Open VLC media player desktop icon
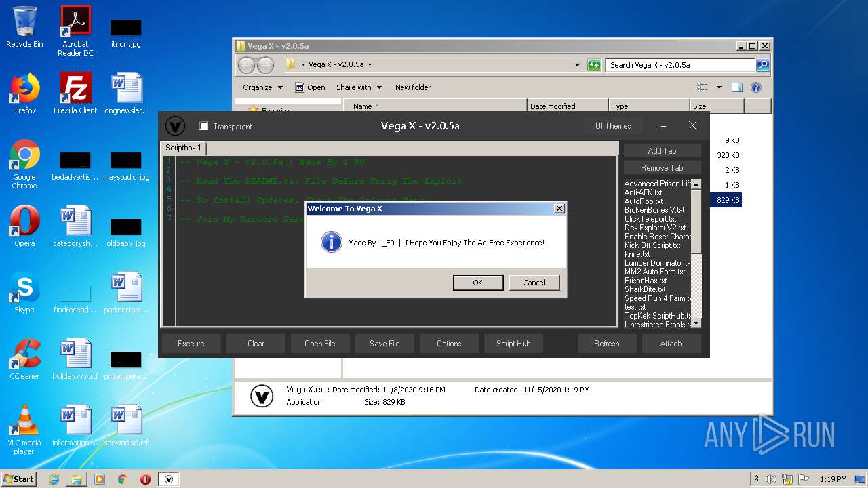The image size is (868, 488). (24, 430)
